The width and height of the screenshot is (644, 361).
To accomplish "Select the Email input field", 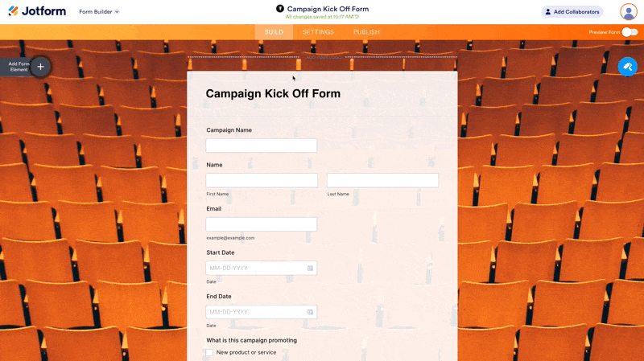I will [261, 224].
